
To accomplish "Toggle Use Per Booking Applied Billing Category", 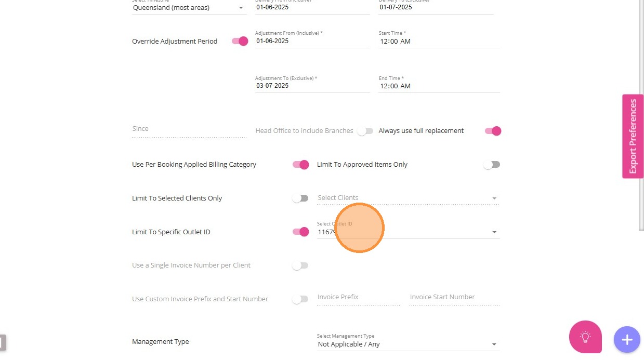I will [300, 165].
